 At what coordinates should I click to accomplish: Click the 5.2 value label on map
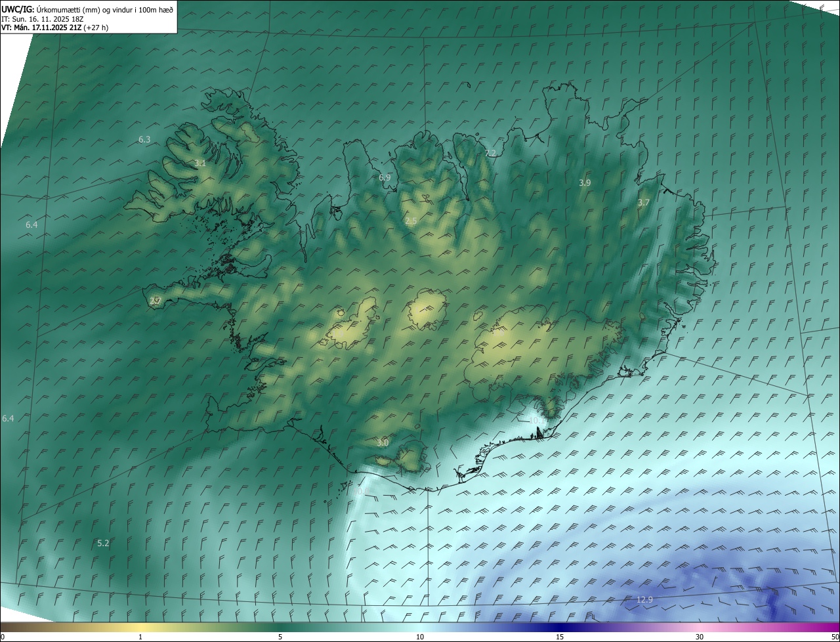click(103, 543)
